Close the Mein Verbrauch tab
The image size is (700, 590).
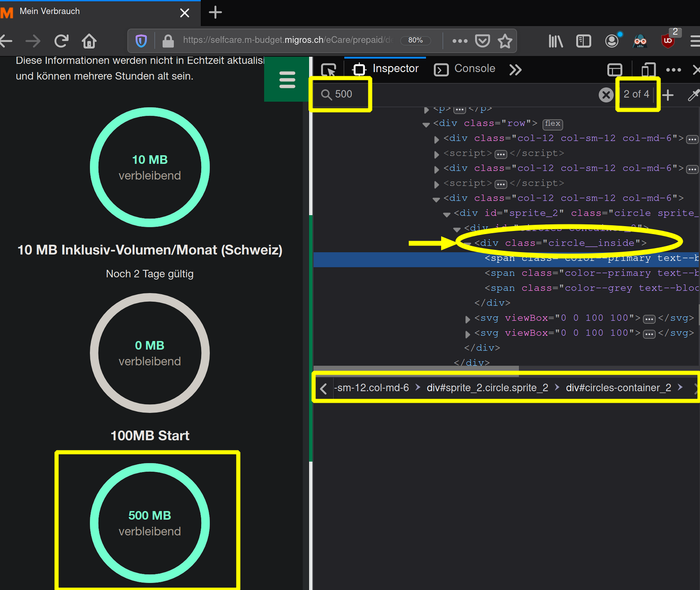tap(185, 13)
